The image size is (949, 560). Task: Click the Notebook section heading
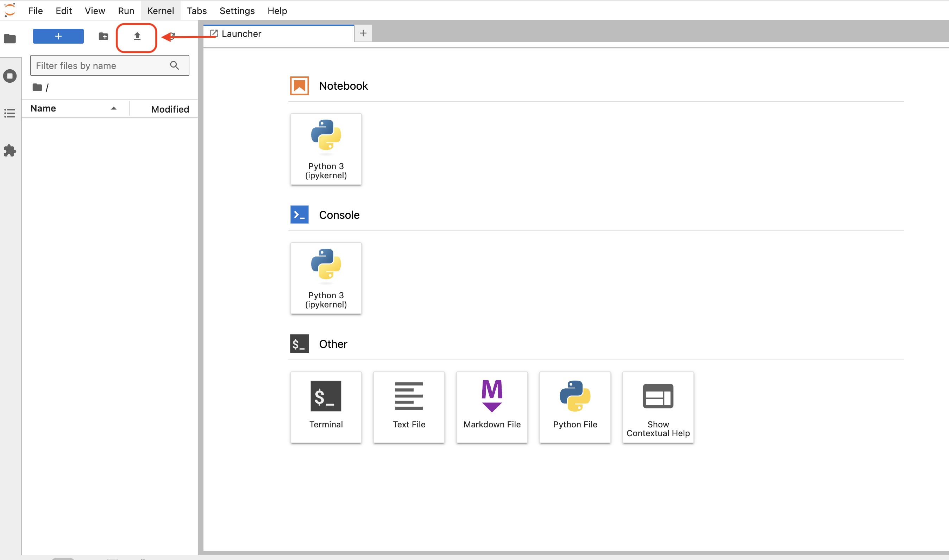click(343, 86)
